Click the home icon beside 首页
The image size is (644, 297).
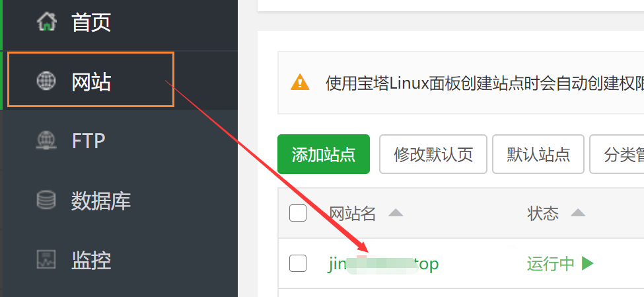tap(46, 21)
